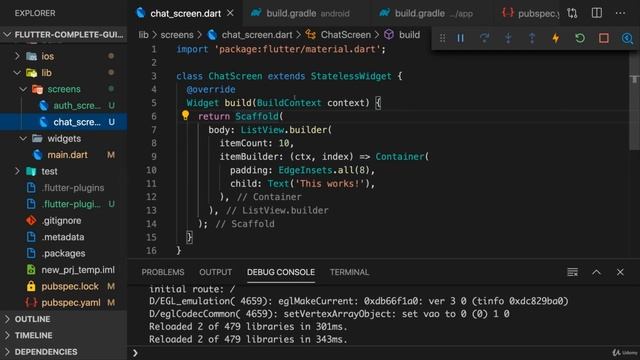Open the .packages file
Image resolution: width=640 pixels, height=360 pixels.
click(x=64, y=253)
